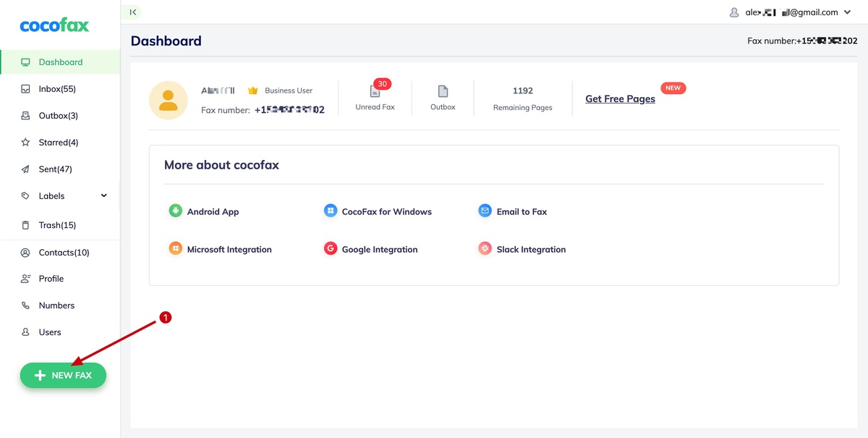This screenshot has width=868, height=438.
Task: Open the Slack Integration link
Action: click(531, 250)
